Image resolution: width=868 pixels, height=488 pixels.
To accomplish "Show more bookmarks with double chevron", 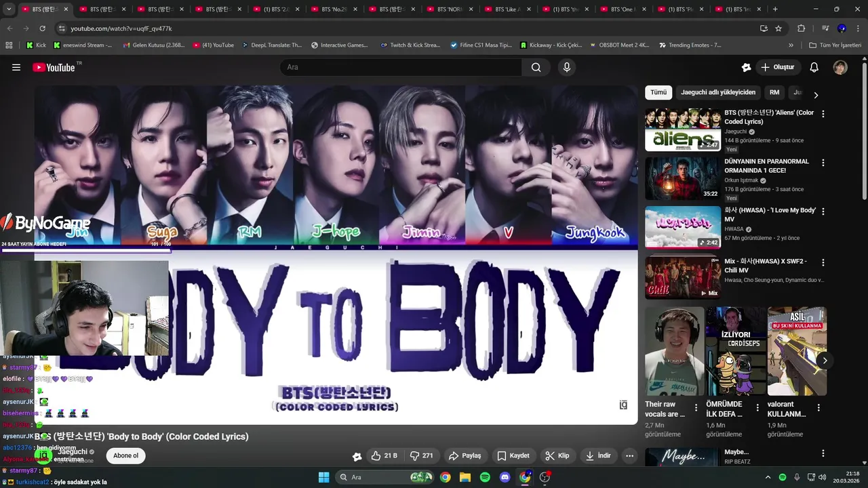I will point(791,45).
